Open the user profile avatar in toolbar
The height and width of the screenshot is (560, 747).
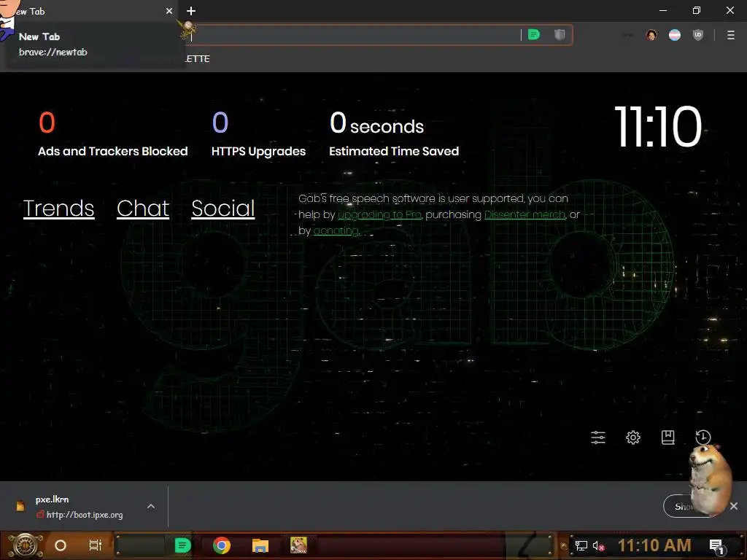[651, 35]
